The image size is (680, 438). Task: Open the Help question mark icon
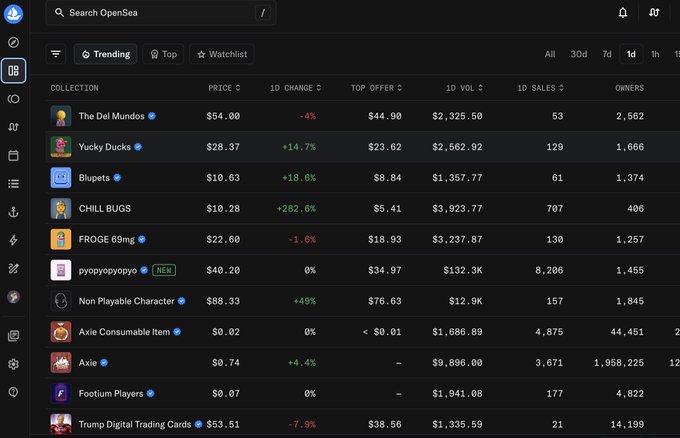point(13,392)
